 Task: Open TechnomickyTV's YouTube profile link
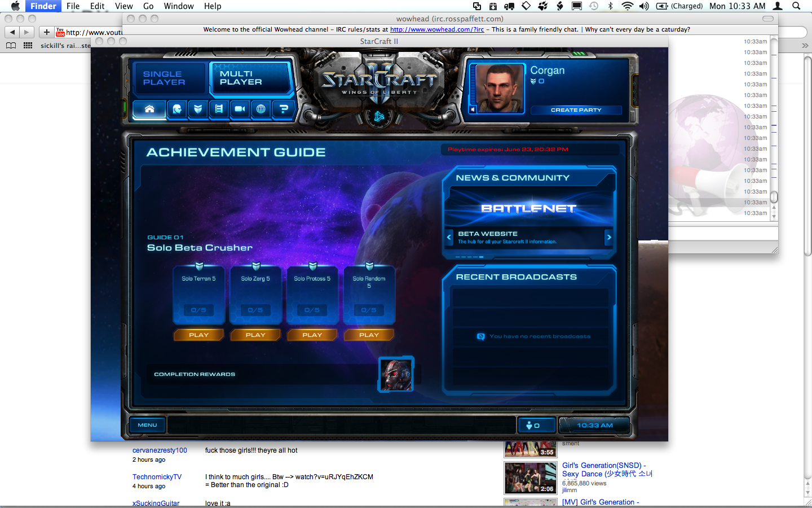[157, 477]
